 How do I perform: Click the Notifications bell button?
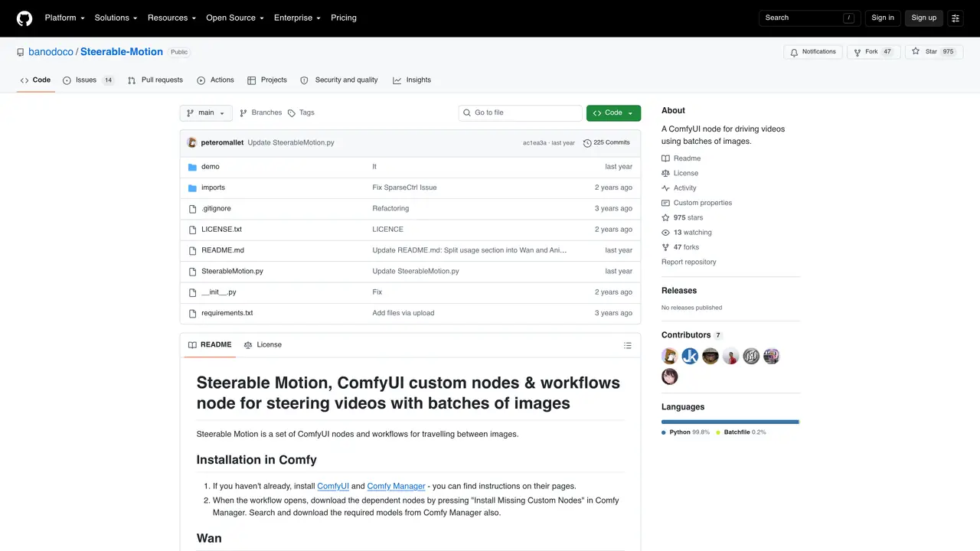pos(813,52)
